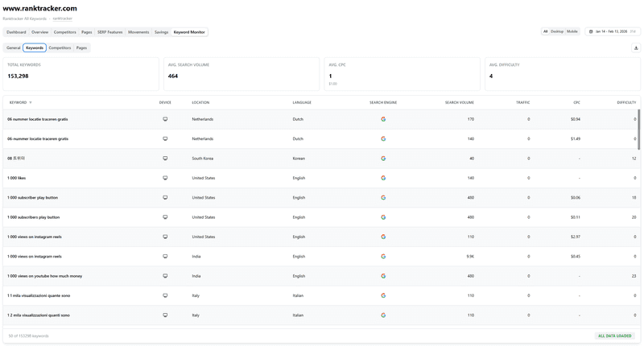Open the SERP Features tab
644x346 pixels.
point(110,32)
